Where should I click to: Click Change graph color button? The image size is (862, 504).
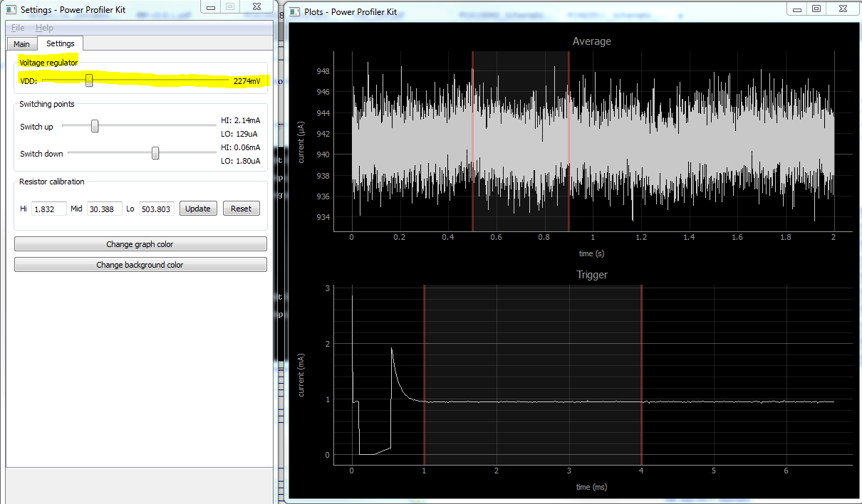(x=140, y=244)
